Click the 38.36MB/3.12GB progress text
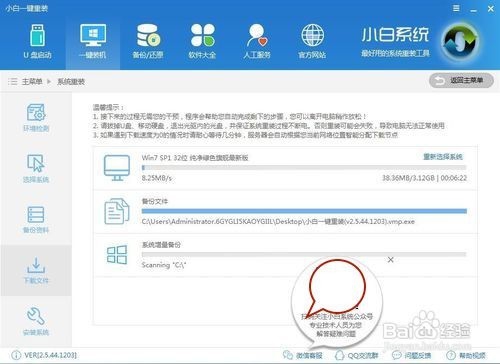The image size is (500, 364). point(408,178)
